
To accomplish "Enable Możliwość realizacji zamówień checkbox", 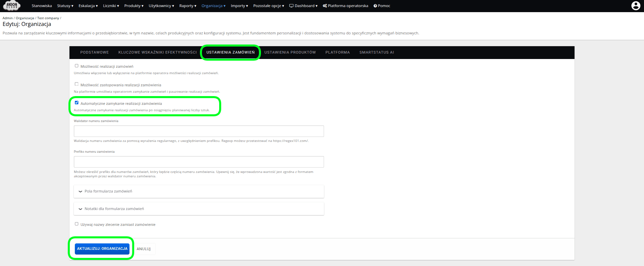I will pos(77,66).
